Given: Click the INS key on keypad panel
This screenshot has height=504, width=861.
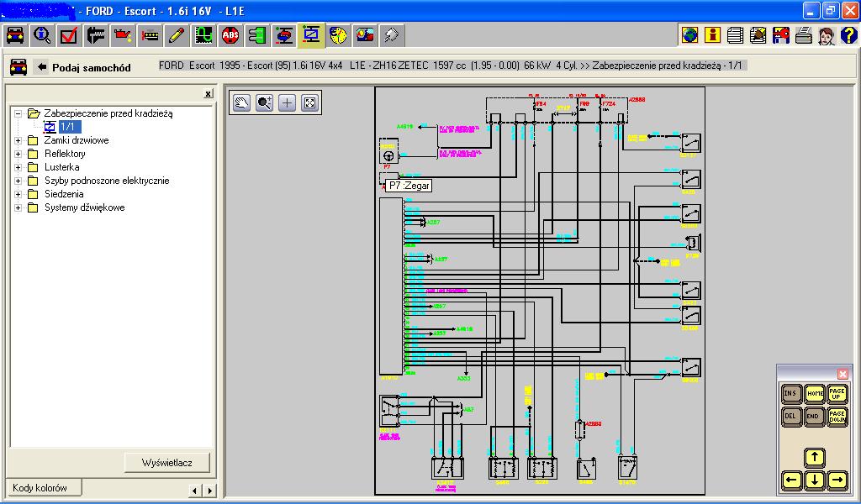Looking at the screenshot, I should pos(790,393).
